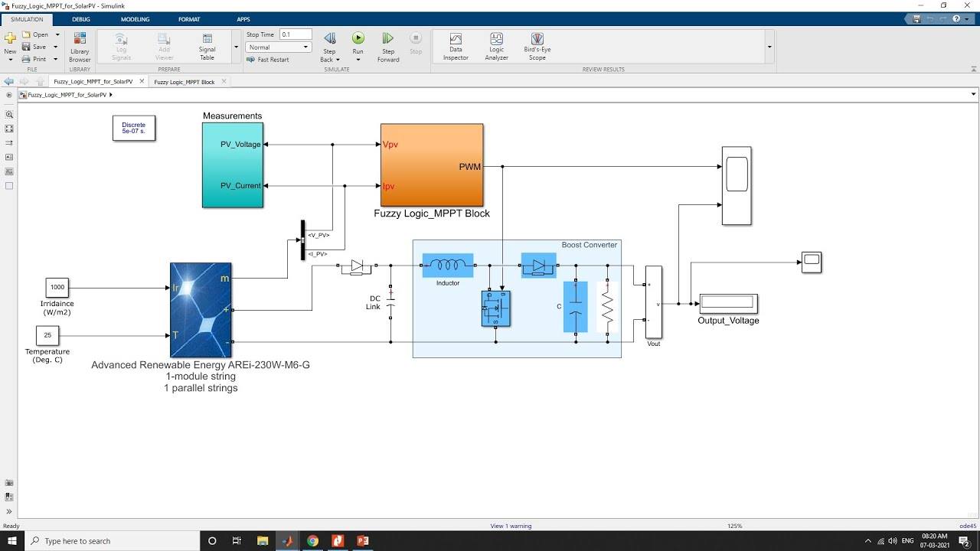Open the Bird's-Eye Scope
The width and height of the screenshot is (980, 551).
(537, 47)
